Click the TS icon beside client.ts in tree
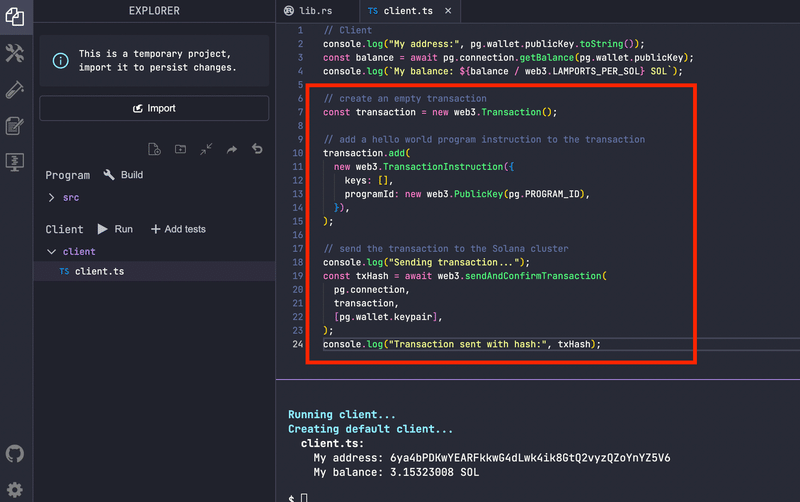800x502 pixels. pos(64,271)
